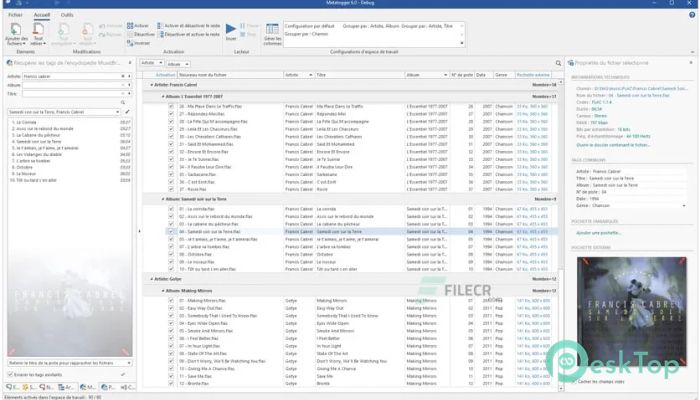Click the bottom panel tab 'N...'
The width and height of the screenshot is (700, 400).
46,387
